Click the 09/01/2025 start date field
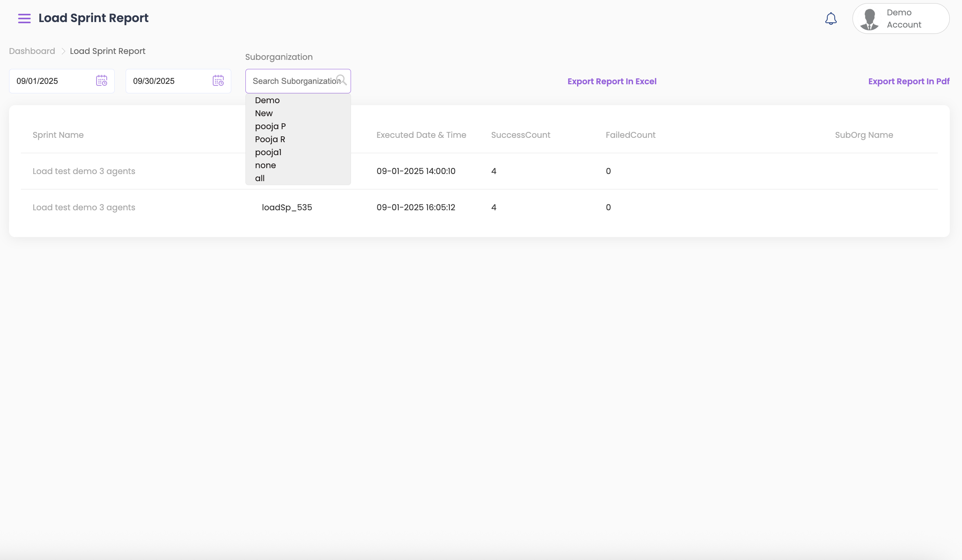 (51, 81)
